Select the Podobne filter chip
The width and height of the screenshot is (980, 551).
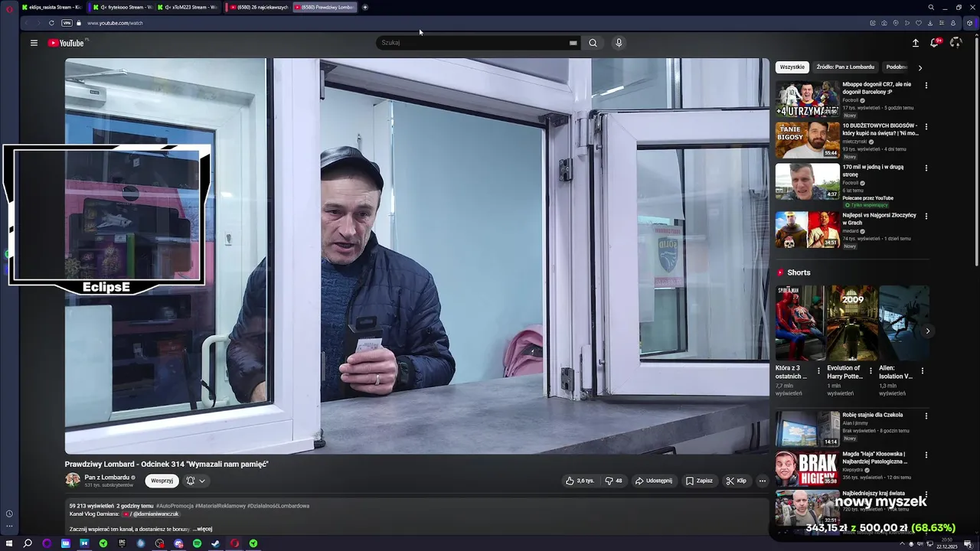pyautogui.click(x=897, y=67)
